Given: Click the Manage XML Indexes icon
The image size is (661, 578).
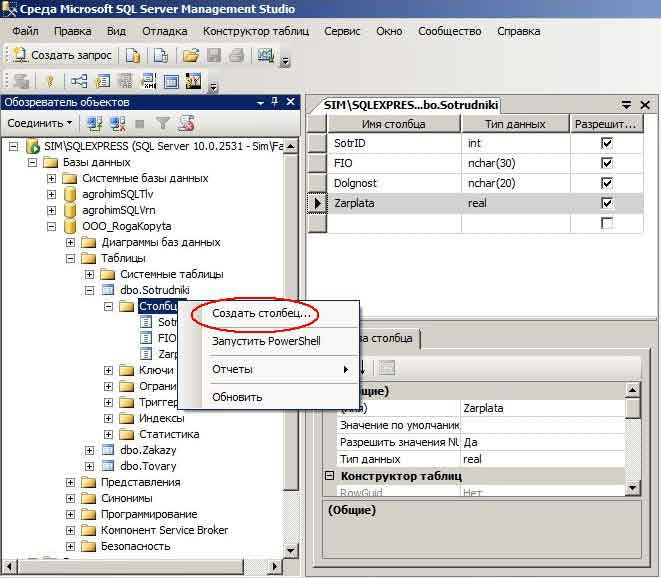Looking at the screenshot, I should pyautogui.click(x=148, y=81).
